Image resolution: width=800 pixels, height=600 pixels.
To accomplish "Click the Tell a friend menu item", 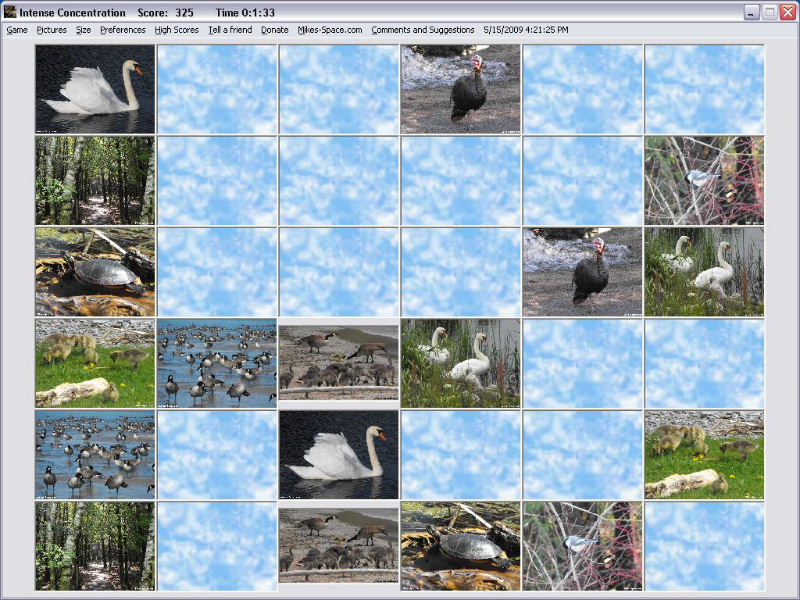I will click(230, 30).
